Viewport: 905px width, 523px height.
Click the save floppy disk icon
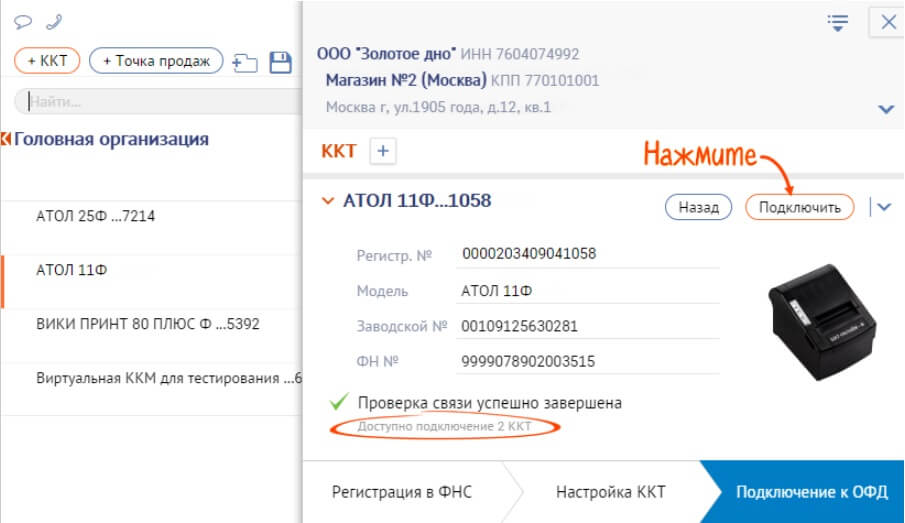tap(281, 62)
